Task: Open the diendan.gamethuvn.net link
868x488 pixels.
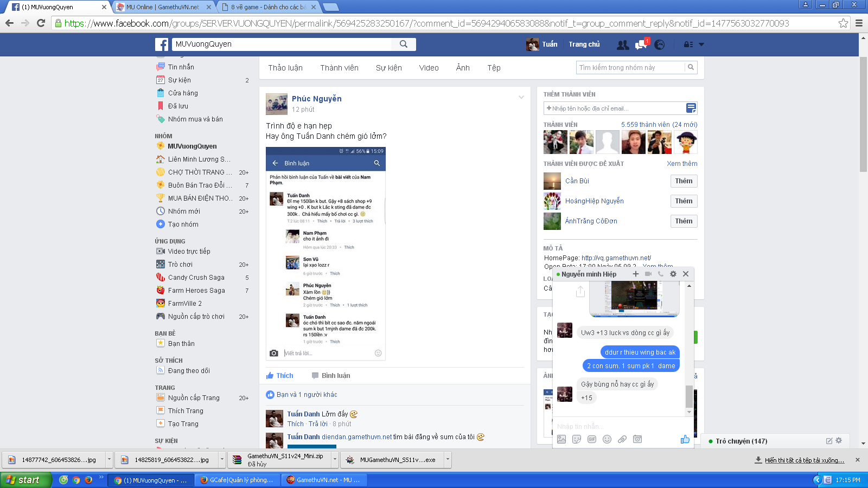Action: (x=356, y=437)
